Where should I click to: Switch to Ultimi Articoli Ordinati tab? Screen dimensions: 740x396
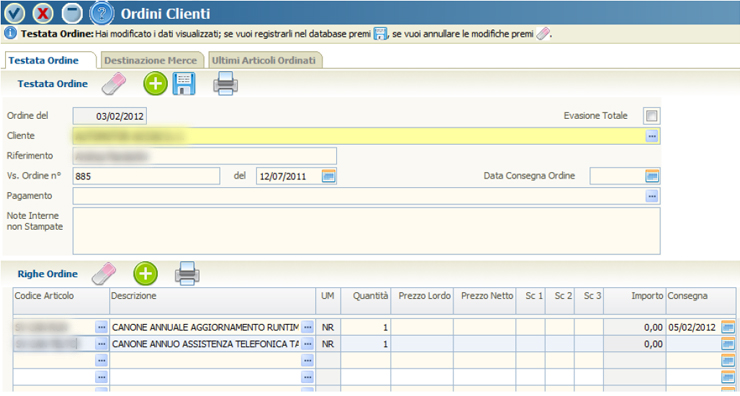tap(264, 60)
